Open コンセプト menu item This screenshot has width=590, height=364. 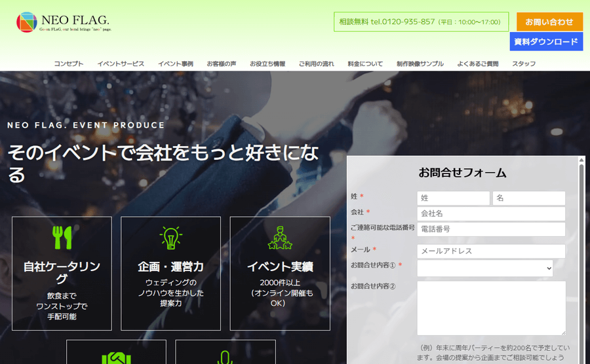coord(68,64)
